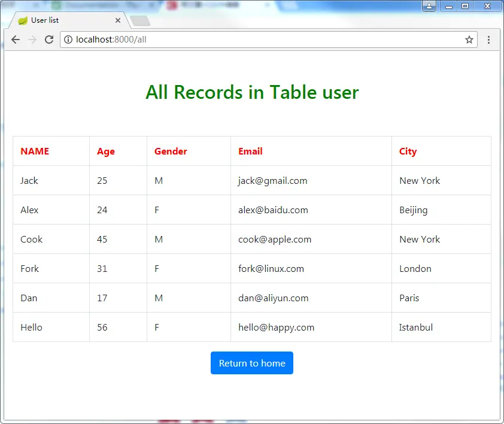This screenshot has width=504, height=424.
Task: Open the Chrome three-dot menu
Action: point(488,40)
